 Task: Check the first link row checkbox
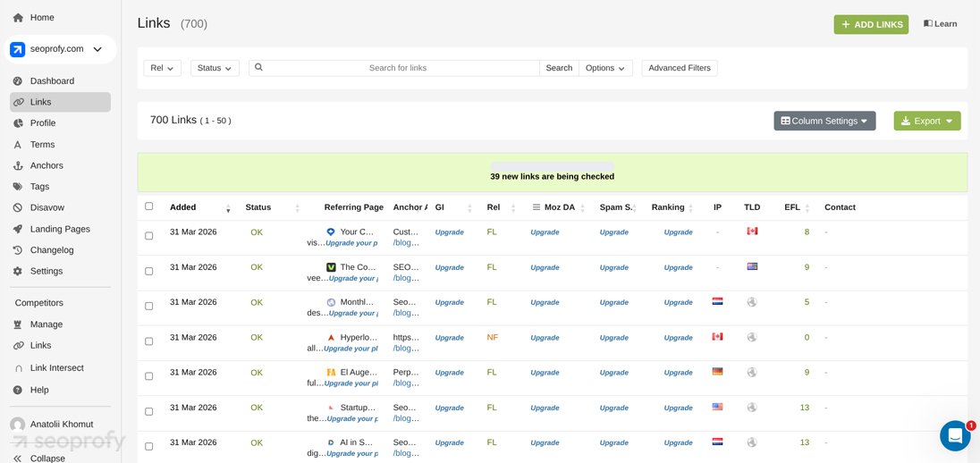point(149,236)
